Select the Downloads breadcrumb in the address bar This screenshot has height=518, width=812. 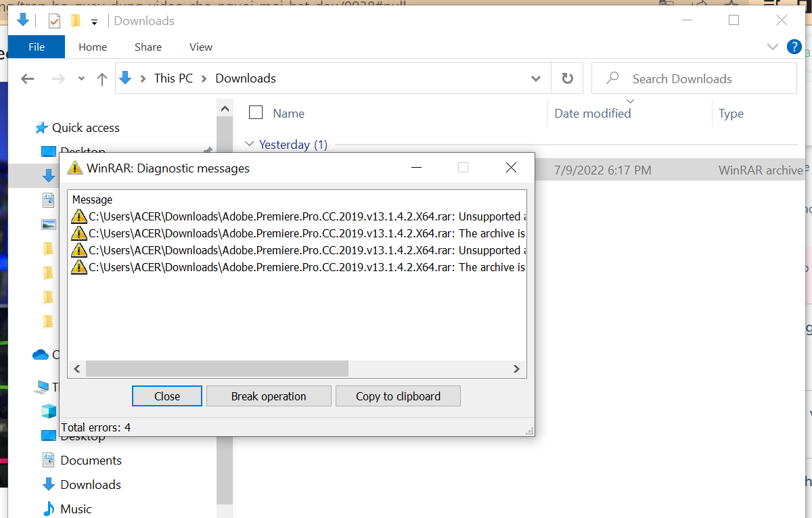click(x=246, y=78)
